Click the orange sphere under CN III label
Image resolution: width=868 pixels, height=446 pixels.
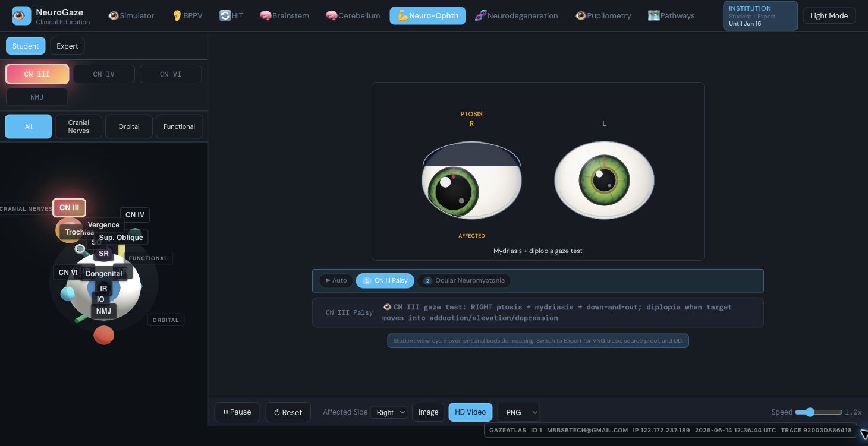[69, 230]
